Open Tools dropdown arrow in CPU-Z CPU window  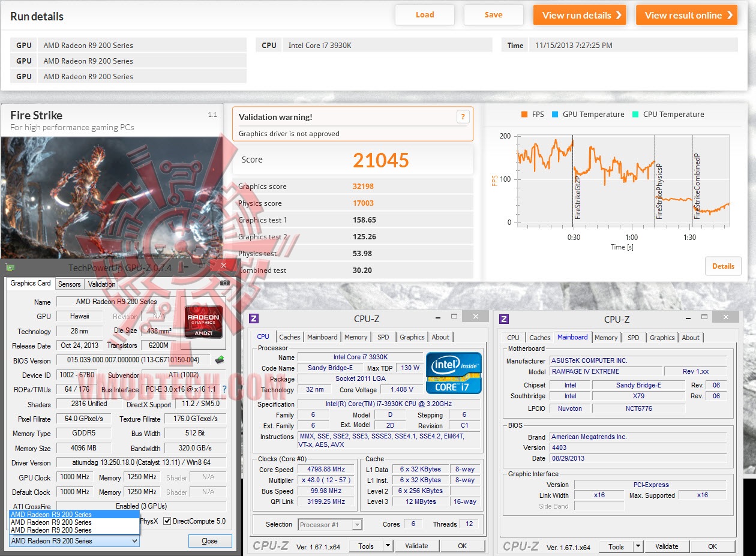pyautogui.click(x=388, y=546)
